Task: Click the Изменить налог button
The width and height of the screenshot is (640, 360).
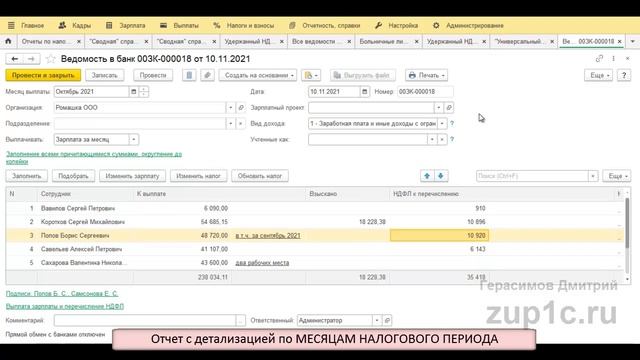Action: point(198,176)
